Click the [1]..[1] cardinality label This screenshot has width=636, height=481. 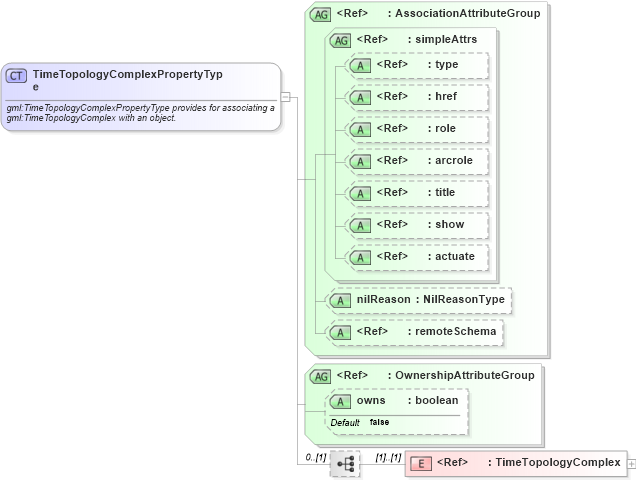click(x=388, y=457)
